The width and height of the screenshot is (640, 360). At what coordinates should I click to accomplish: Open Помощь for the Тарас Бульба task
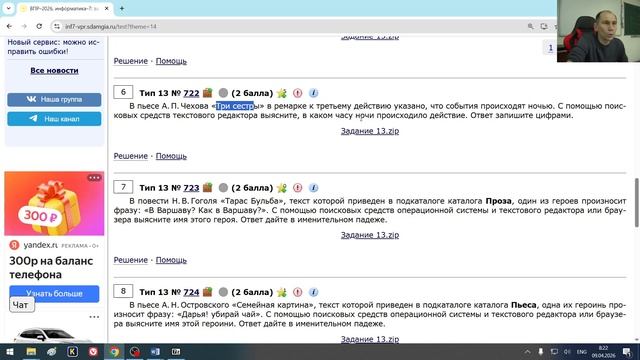(171, 260)
